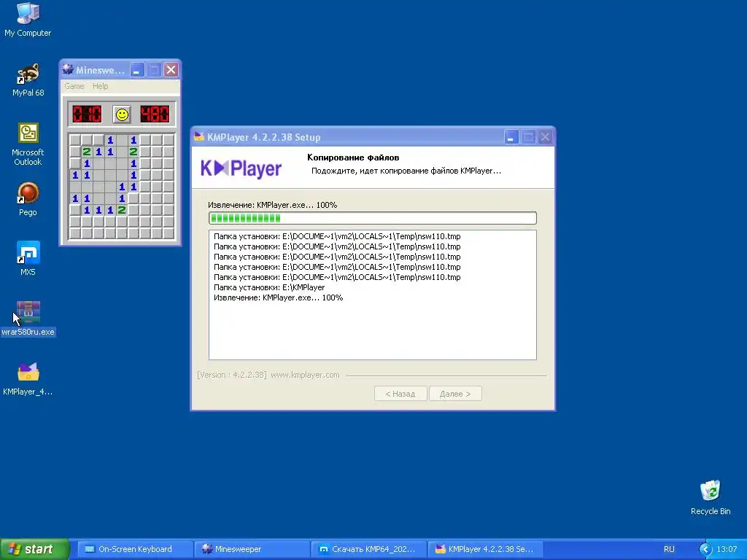Select the KMPlayer_4 installer desktop icon

click(28, 378)
